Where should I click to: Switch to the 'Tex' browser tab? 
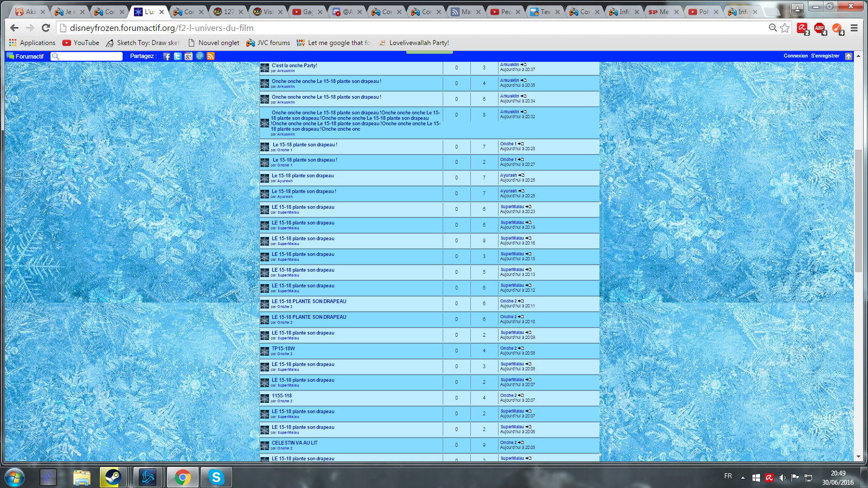tap(545, 11)
